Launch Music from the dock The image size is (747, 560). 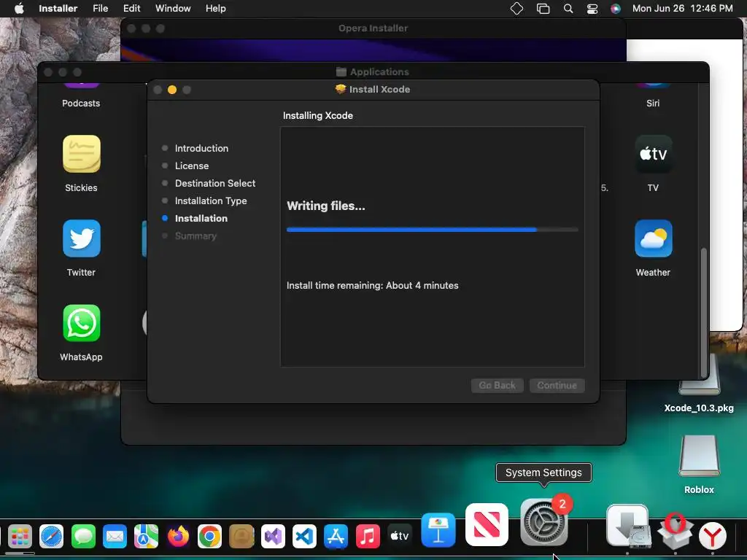[368, 537]
